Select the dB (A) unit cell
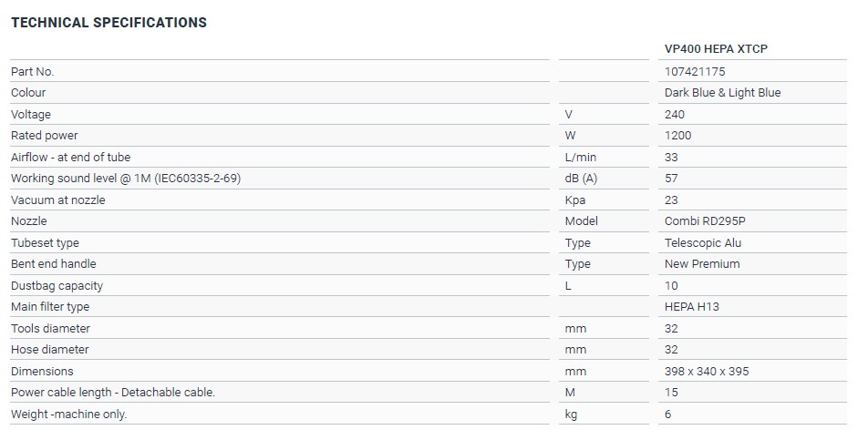868x430 pixels. (x=583, y=178)
